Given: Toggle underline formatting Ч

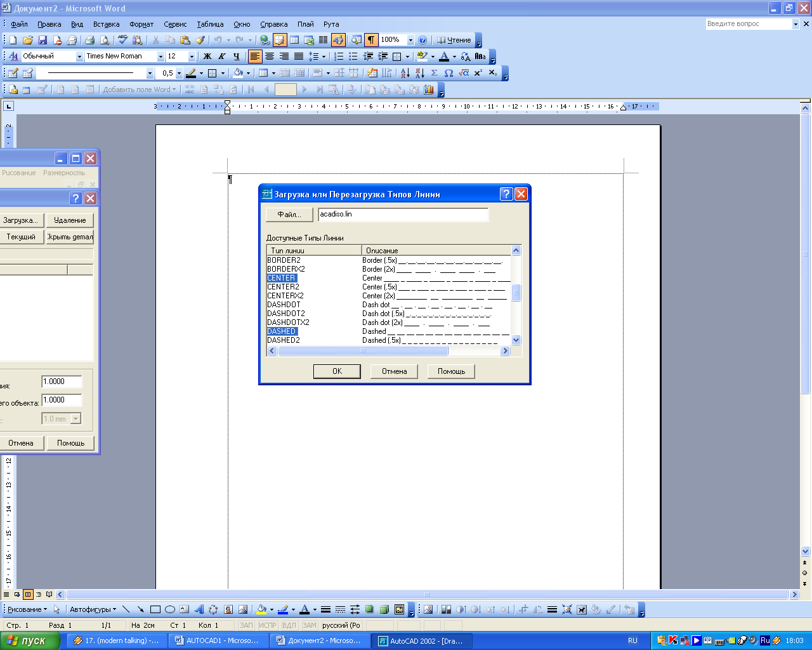Looking at the screenshot, I should (236, 56).
